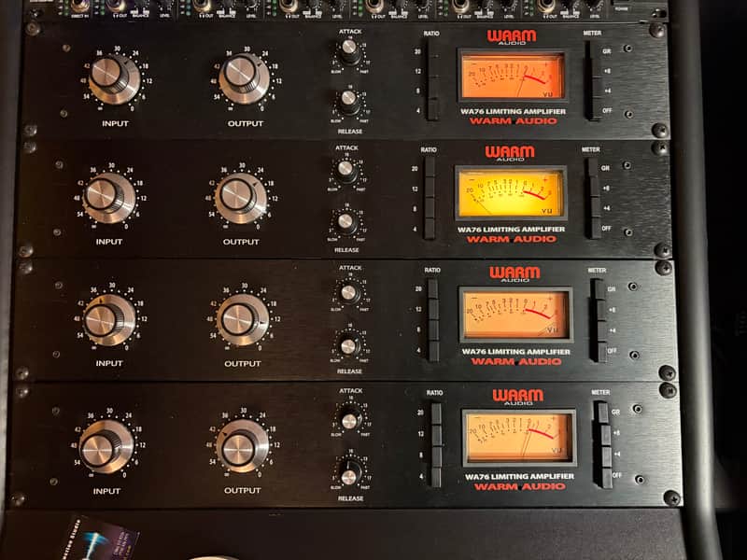Screen dimensions: 747x560
Task: Switch meter OFF on the top WA76
Action: 595,110
